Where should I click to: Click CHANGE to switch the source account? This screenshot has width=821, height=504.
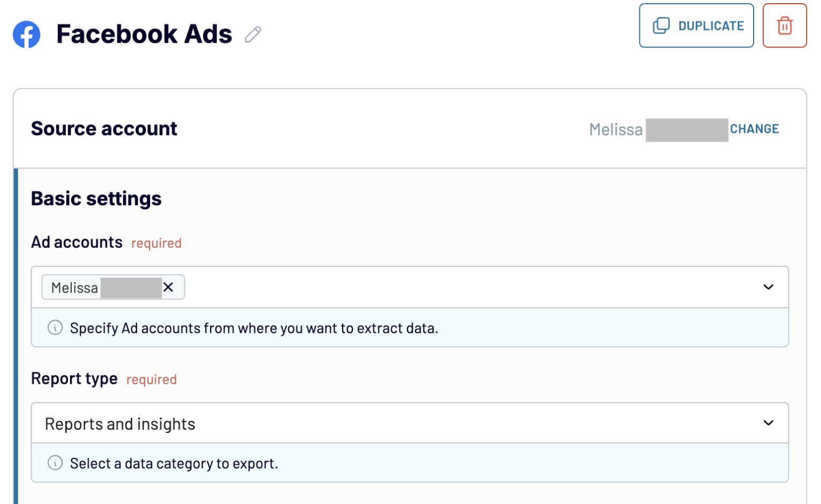click(x=754, y=128)
